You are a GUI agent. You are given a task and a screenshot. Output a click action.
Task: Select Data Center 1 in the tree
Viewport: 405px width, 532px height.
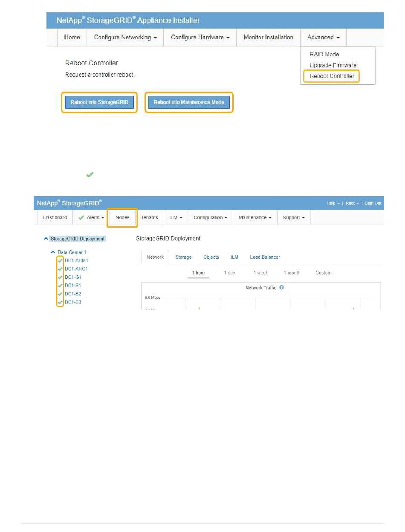[x=72, y=252]
